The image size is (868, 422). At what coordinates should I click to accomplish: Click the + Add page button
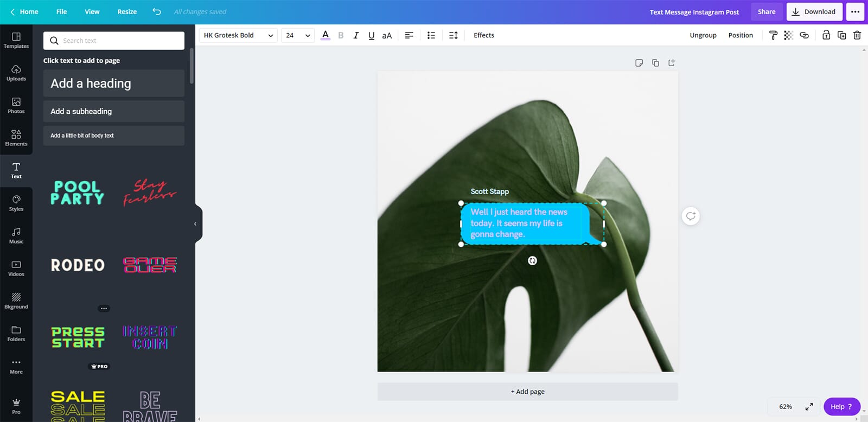click(527, 392)
